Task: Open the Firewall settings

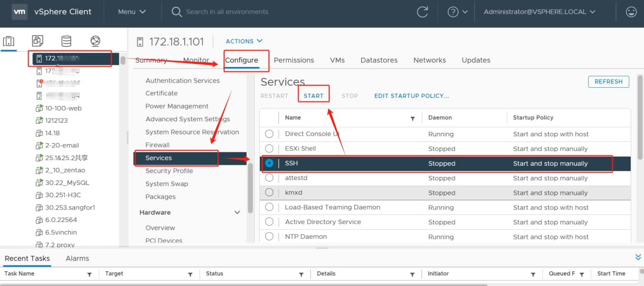Action: 157,145
